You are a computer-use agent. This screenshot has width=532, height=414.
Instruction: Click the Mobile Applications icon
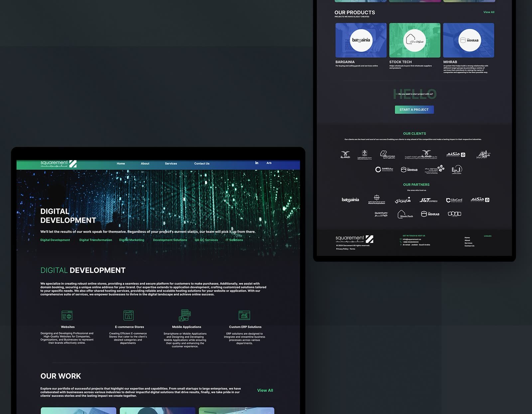tap(186, 315)
